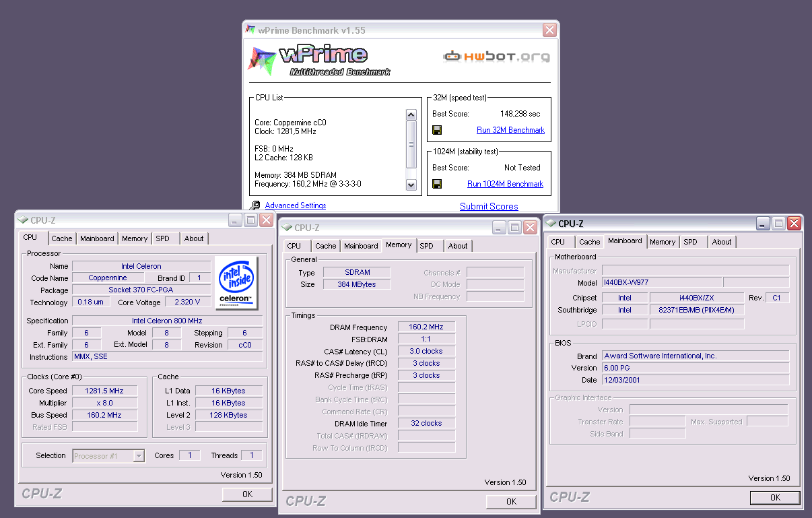Screen dimensions: 812x518
Task: Click the DRAM Frequency value 160.2 MHz in the Timings group
Action: [x=426, y=327]
